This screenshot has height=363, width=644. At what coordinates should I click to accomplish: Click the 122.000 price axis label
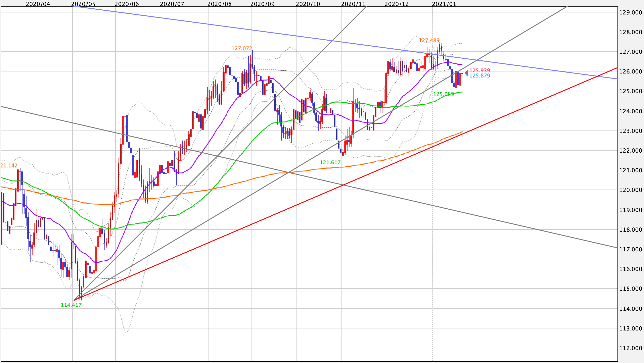coord(631,151)
